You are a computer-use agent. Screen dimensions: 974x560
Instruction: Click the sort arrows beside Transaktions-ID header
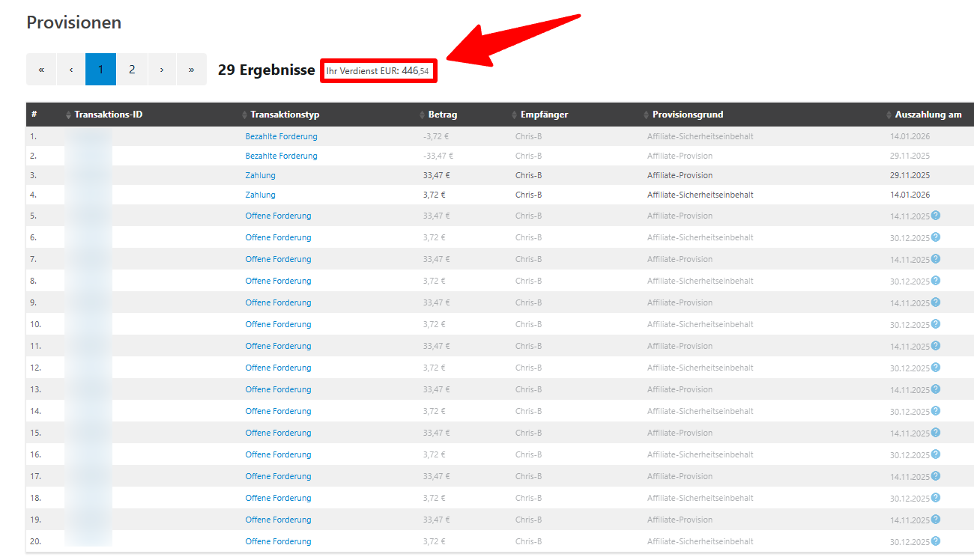(x=69, y=115)
